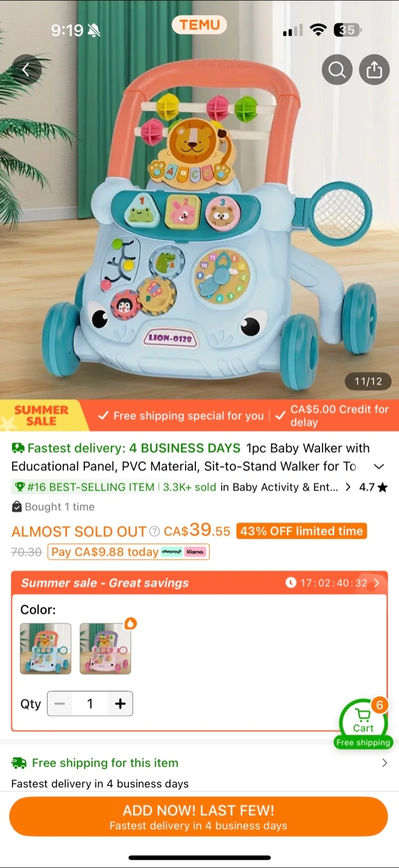Screen dimensions: 399x868
Task: Open the best-selling category ranking arrow
Action: 348,487
